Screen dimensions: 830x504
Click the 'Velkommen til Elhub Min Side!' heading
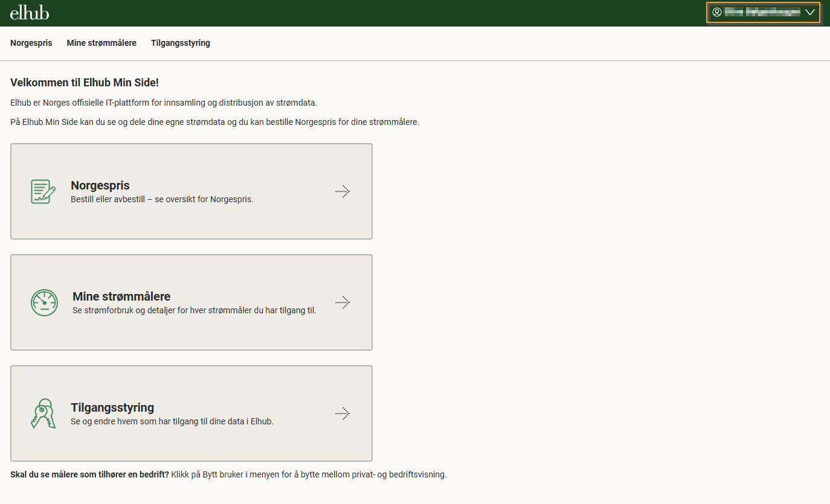tap(85, 83)
